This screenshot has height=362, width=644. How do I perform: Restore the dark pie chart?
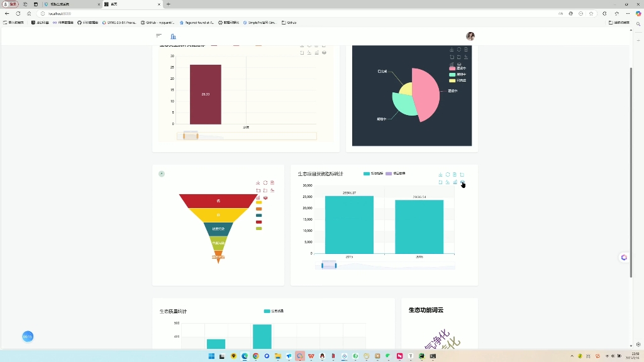(459, 49)
